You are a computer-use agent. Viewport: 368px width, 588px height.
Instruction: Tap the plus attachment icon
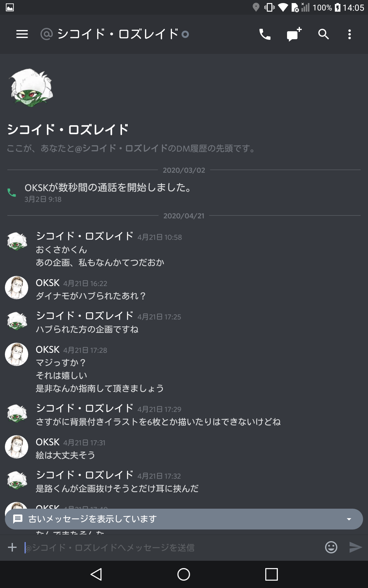tap(12, 547)
